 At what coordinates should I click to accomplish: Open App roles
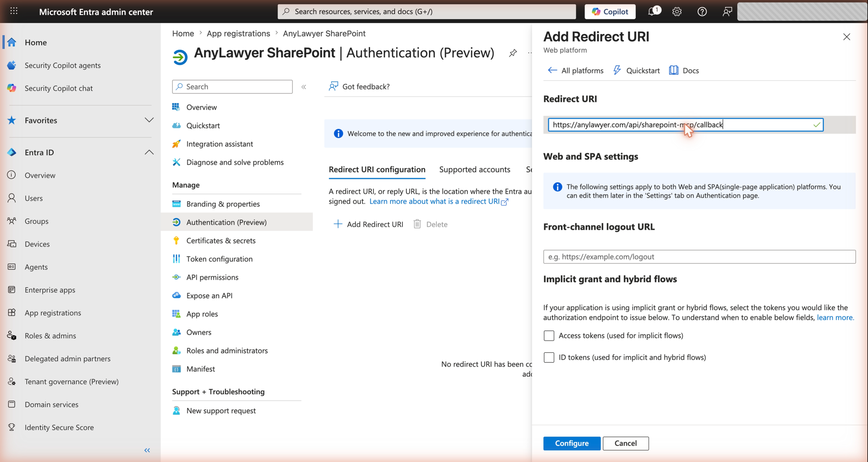coord(202,314)
